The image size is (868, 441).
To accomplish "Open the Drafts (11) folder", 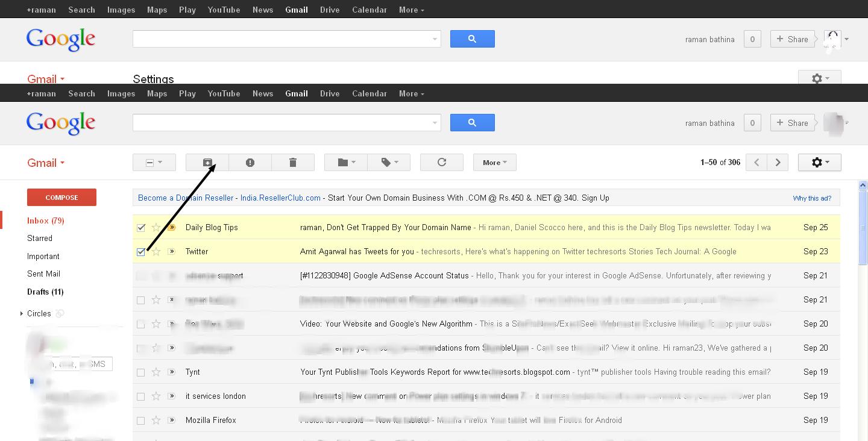I will 45,292.
